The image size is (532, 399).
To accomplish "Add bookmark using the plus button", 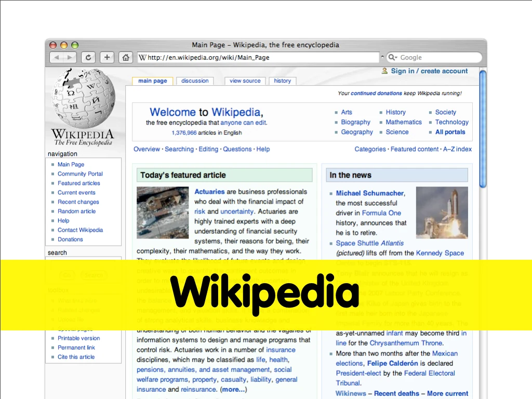I will (x=107, y=57).
